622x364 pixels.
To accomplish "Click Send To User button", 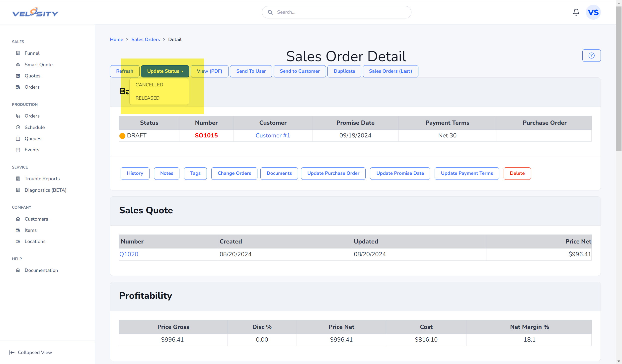I will pos(251,71).
